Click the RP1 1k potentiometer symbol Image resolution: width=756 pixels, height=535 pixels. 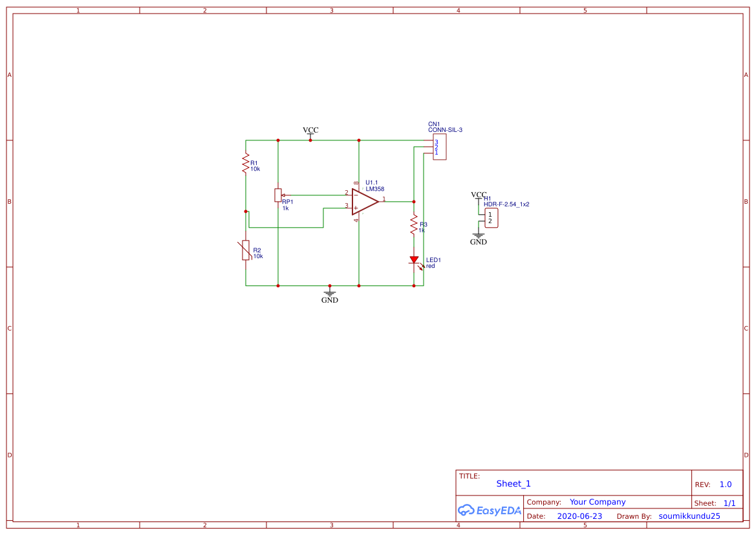pos(279,195)
